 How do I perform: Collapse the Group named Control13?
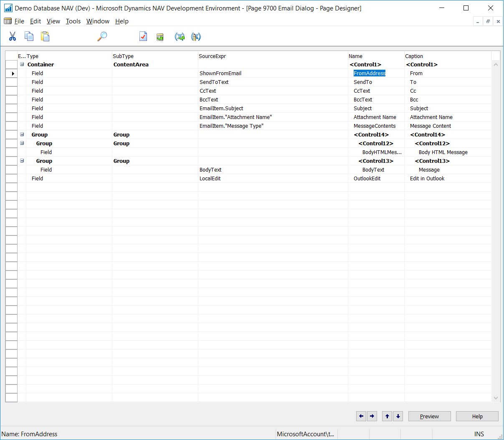point(22,161)
